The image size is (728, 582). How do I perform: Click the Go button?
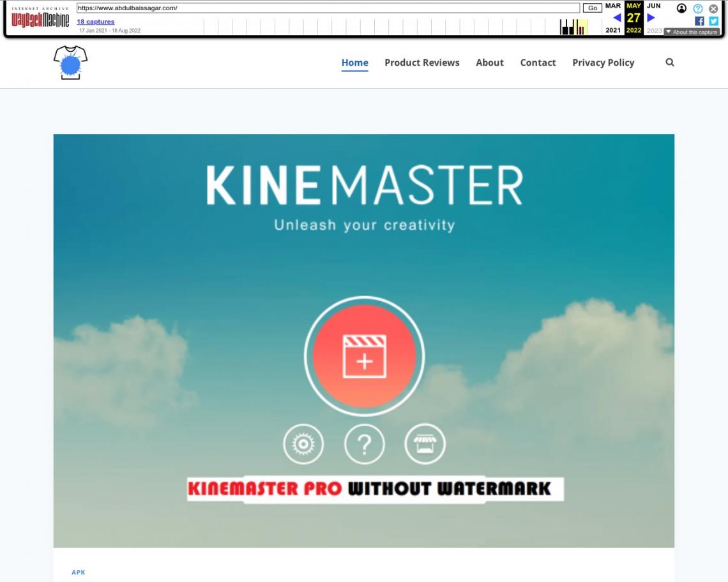(593, 8)
